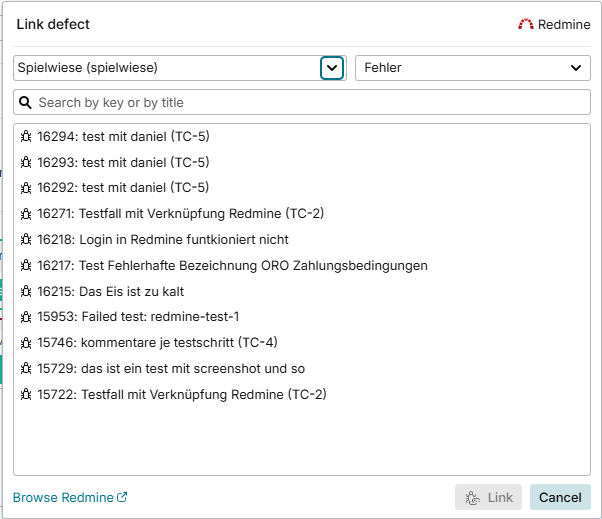Click bug icon next to issue 16218
The height and width of the screenshot is (519, 602).
(x=26, y=239)
